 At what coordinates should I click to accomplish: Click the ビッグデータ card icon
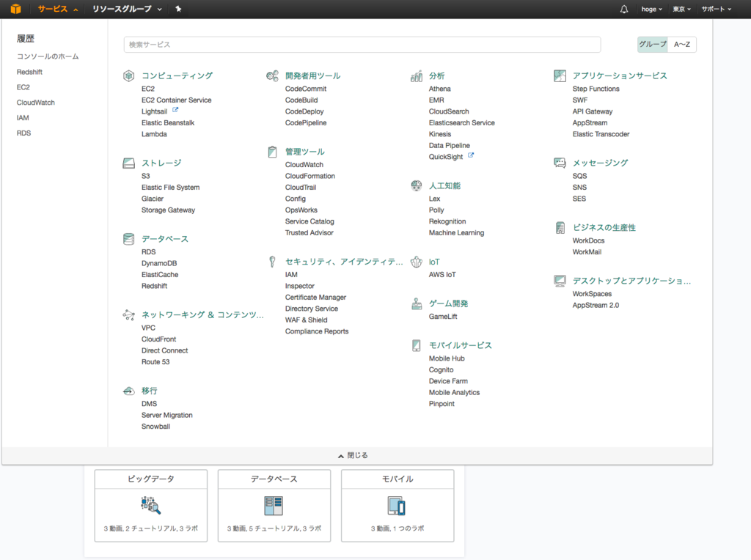[x=151, y=506]
